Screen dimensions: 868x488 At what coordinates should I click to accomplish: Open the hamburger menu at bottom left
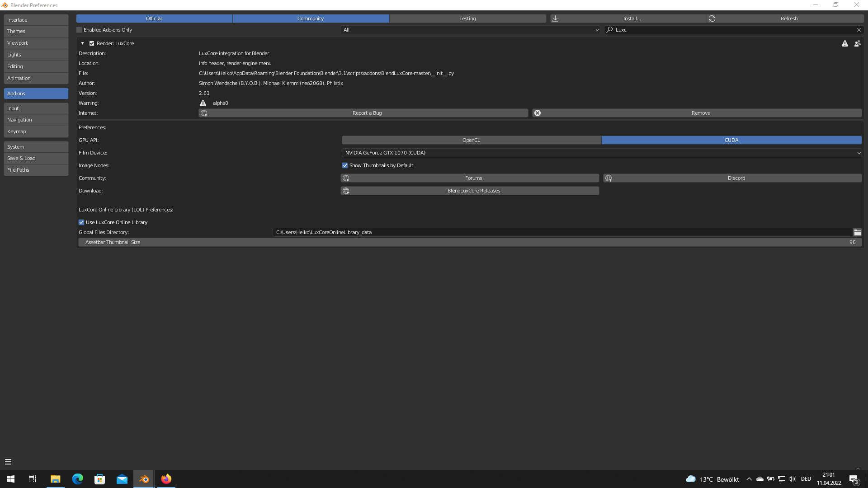click(8, 462)
